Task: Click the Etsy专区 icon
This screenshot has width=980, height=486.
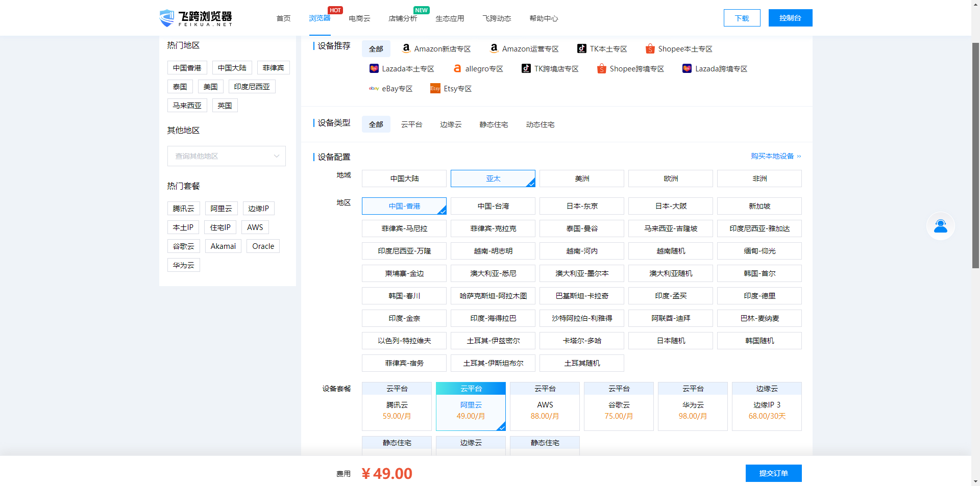Action: 435,88
